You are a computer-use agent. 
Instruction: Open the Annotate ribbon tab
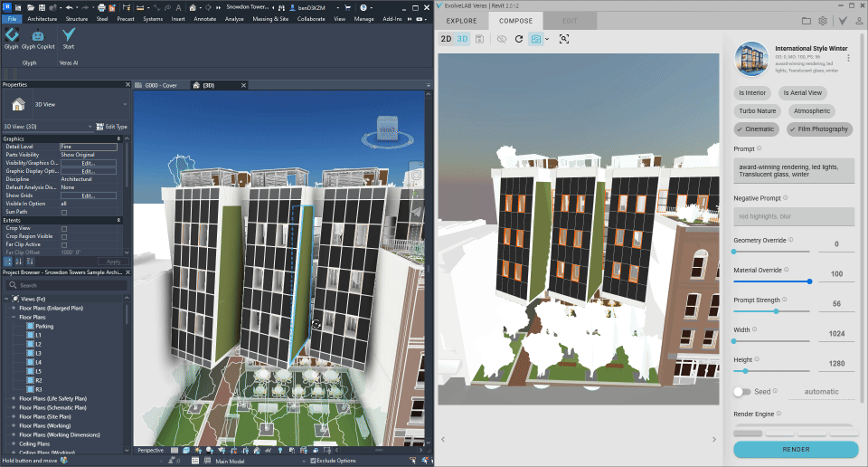[x=205, y=19]
